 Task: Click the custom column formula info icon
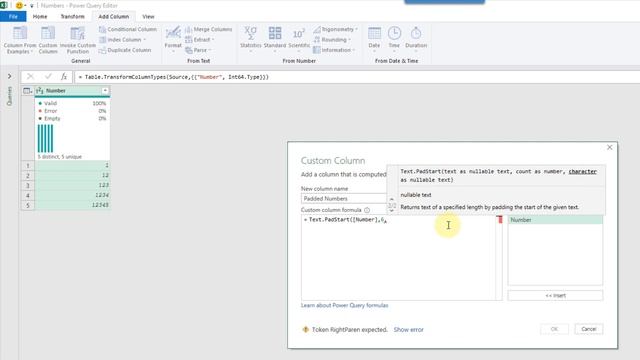(367, 210)
